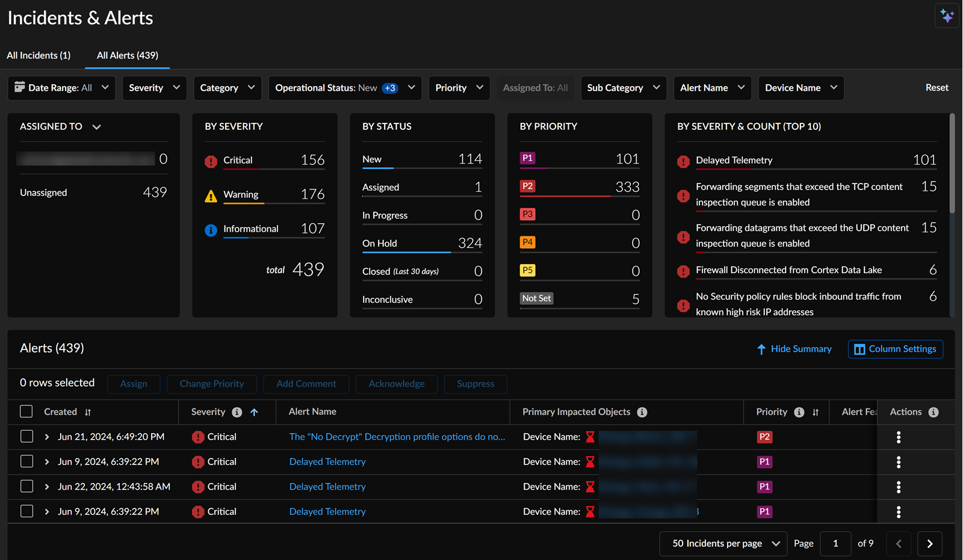Screen dimensions: 963x560
Task: Go to next page of alerts
Action: [929, 544]
